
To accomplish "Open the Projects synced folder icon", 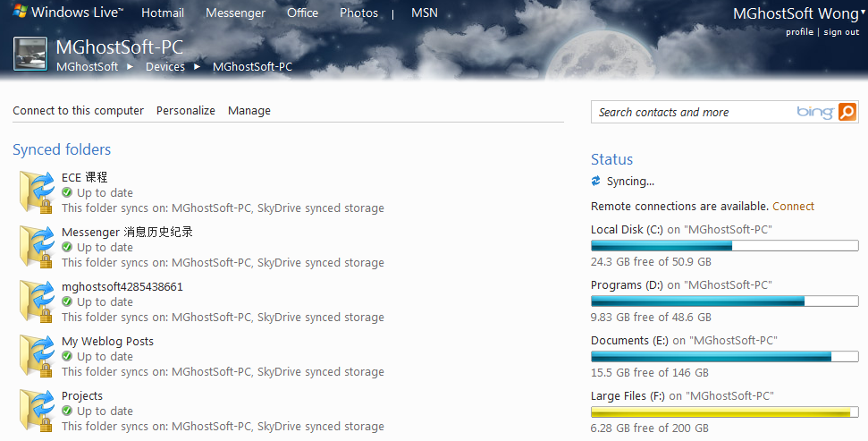I will [37, 410].
